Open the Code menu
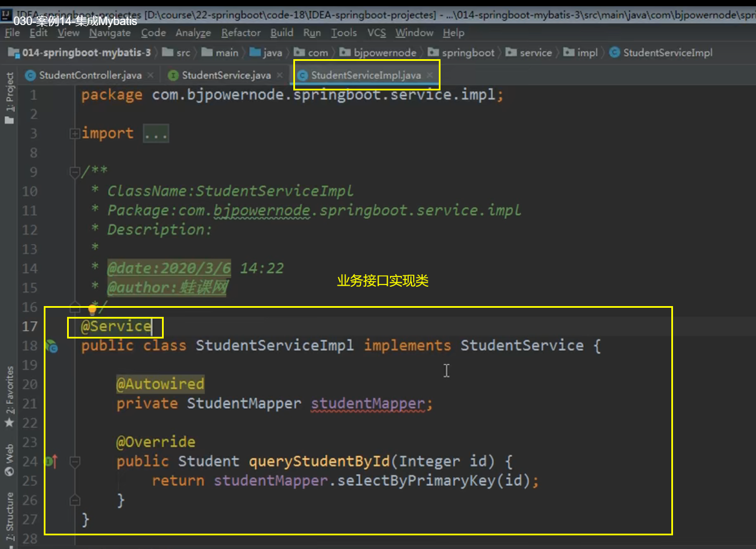Screen dimensions: 756x549 tap(153, 32)
